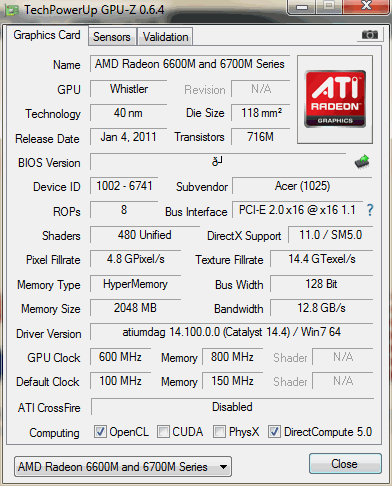Click the Default Clock Shader N/A field
This screenshot has width=392, height=486.
tap(343, 381)
